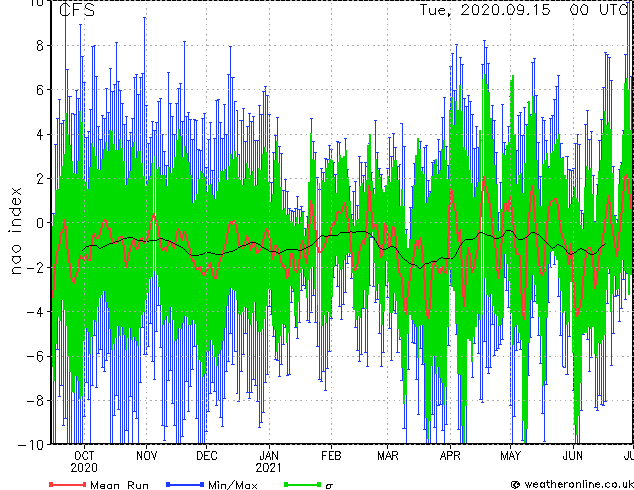Click the 'Min/Max' legend label
The image size is (634, 490).
232,485
